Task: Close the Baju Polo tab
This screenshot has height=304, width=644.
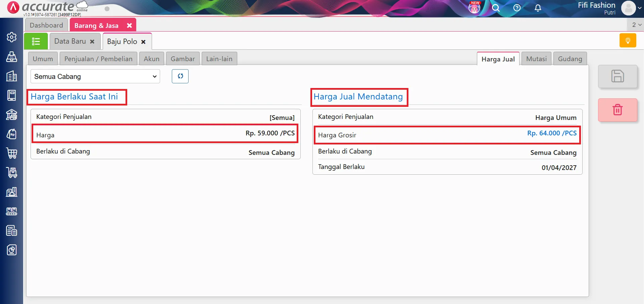Action: coord(143,42)
